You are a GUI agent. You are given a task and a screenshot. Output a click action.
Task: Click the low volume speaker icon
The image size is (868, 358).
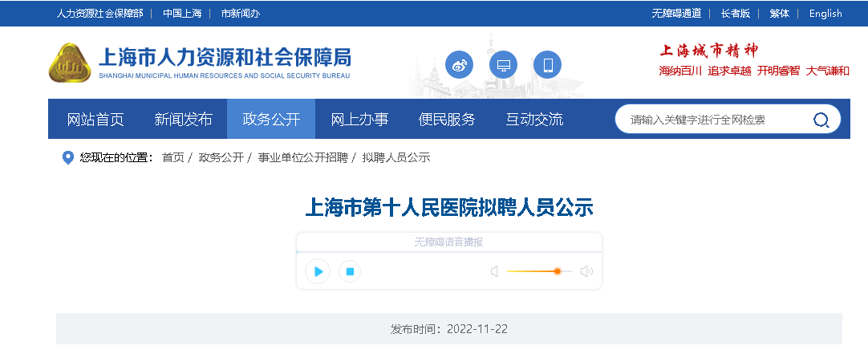click(x=495, y=271)
